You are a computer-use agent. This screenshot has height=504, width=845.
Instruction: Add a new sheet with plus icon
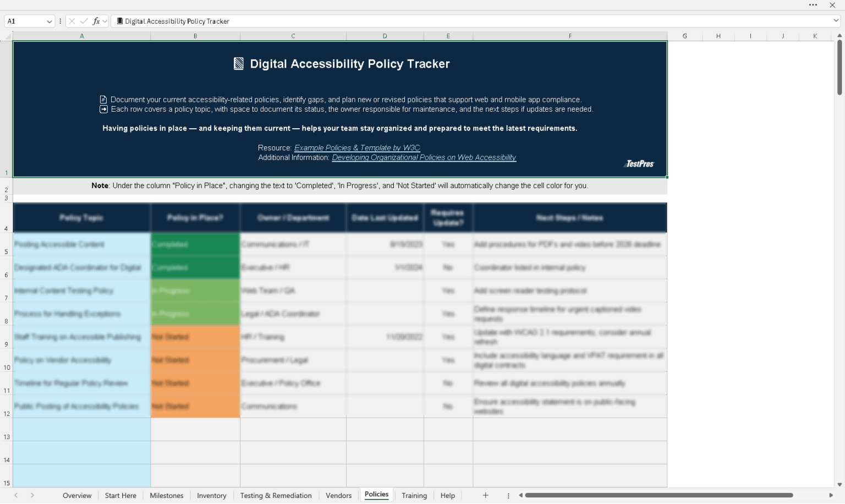tap(485, 495)
